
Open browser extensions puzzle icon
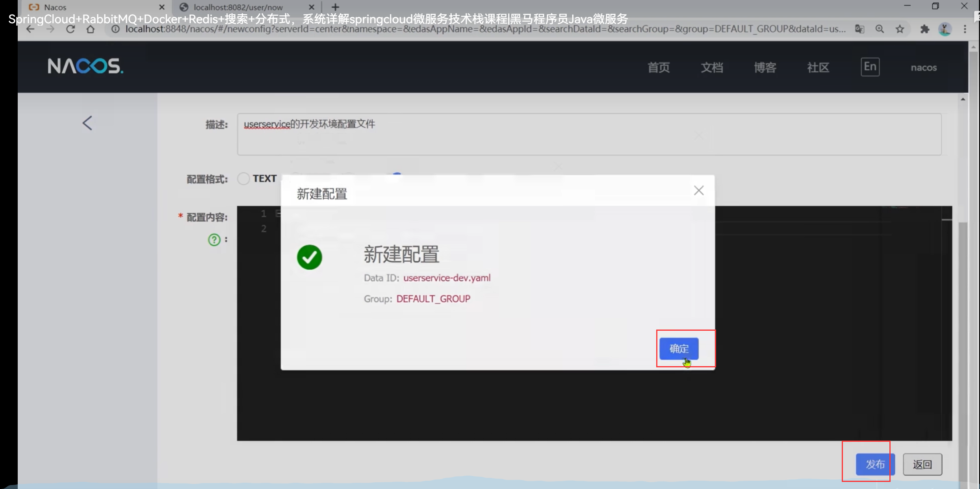924,29
